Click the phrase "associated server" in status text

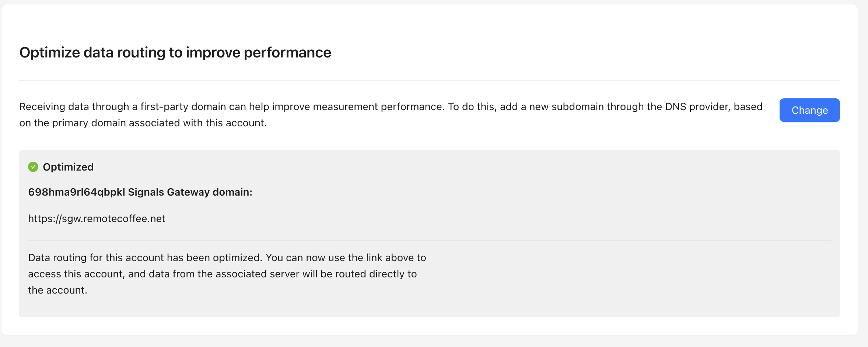tap(257, 274)
